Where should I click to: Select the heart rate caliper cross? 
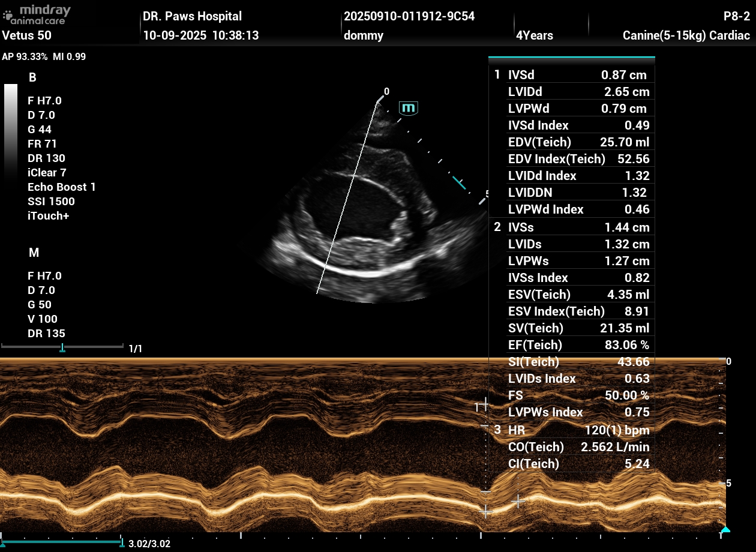click(518, 500)
